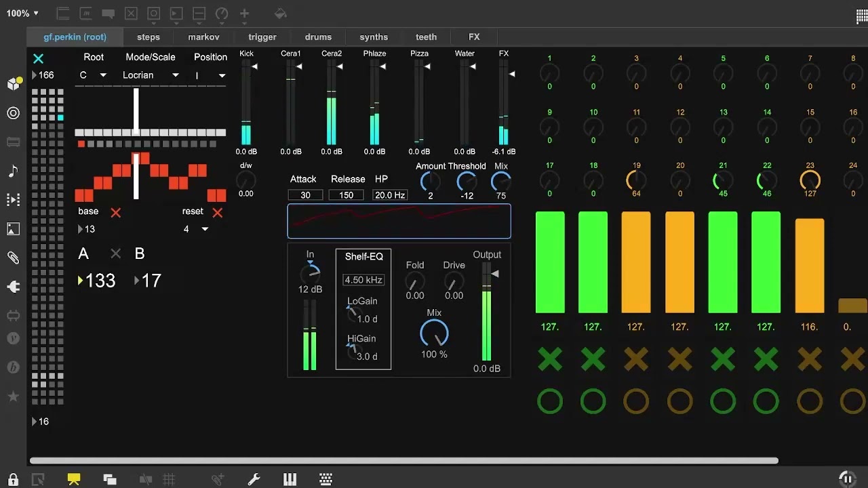This screenshot has width=868, height=488.
Task: Click the green circle under first column
Action: (x=550, y=401)
